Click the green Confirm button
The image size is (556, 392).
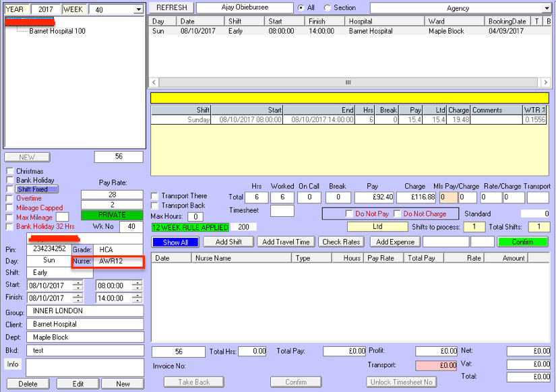522,242
